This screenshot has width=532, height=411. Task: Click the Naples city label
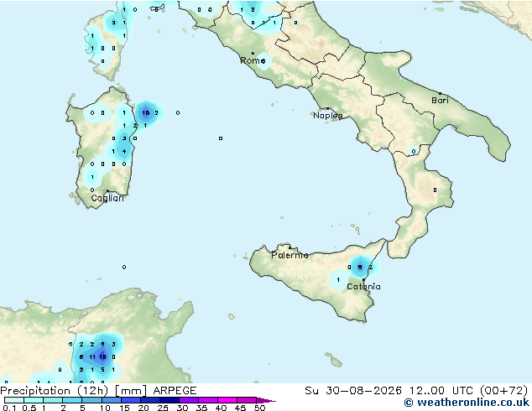(x=328, y=116)
